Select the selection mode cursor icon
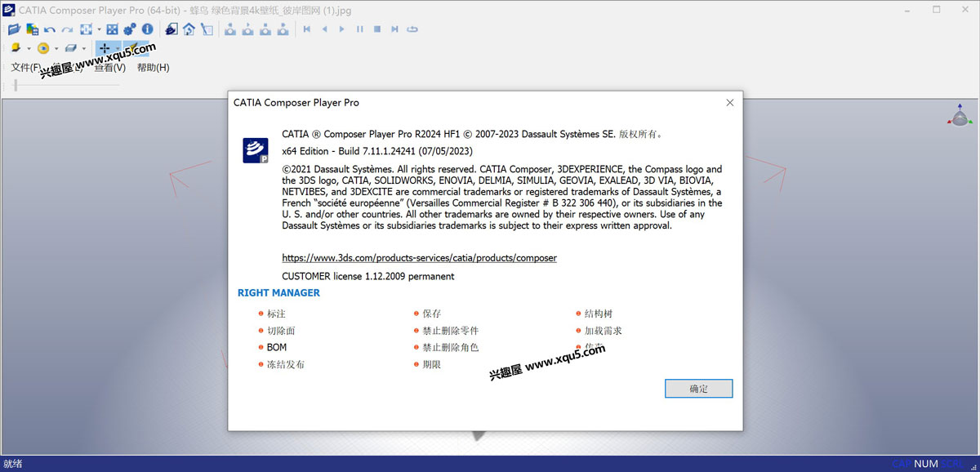Image resolution: width=980 pixels, height=472 pixels. [x=207, y=29]
